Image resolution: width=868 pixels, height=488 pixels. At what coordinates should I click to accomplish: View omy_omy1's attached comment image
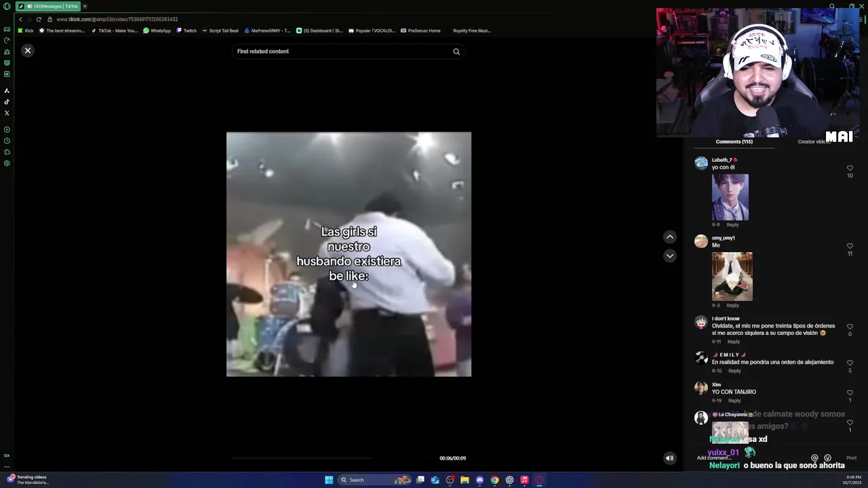pyautogui.click(x=732, y=277)
